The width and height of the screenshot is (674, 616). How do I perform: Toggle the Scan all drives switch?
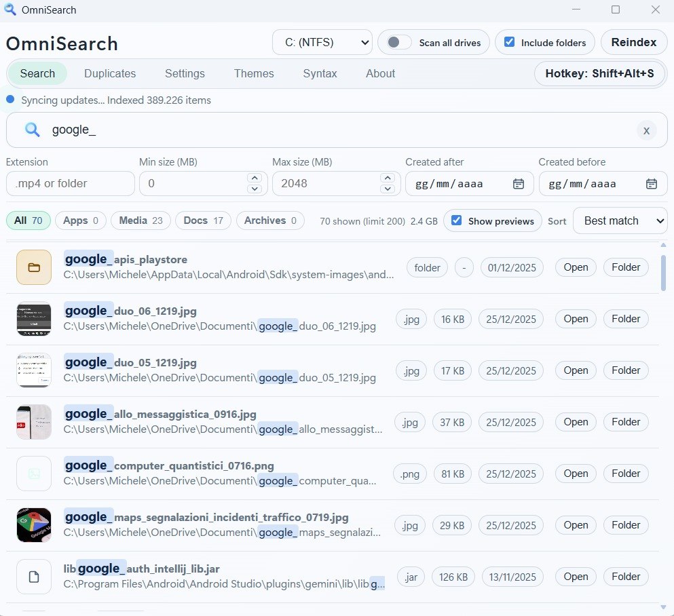pyautogui.click(x=396, y=42)
